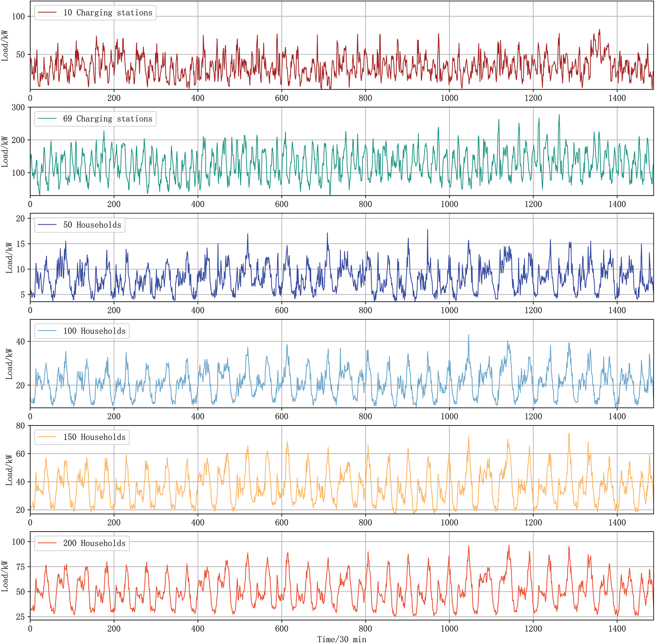Pick the '200 Households' legend entry
655x644 pixels.
tap(94, 543)
